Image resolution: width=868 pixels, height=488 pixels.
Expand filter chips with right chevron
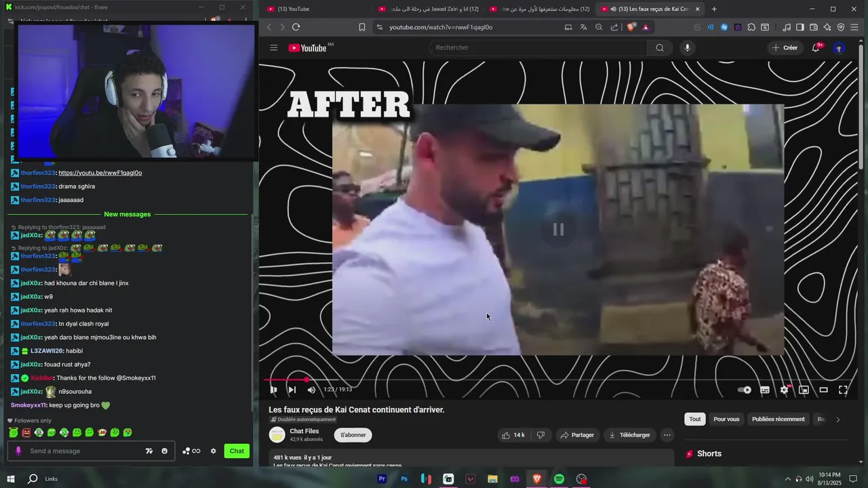pyautogui.click(x=837, y=420)
